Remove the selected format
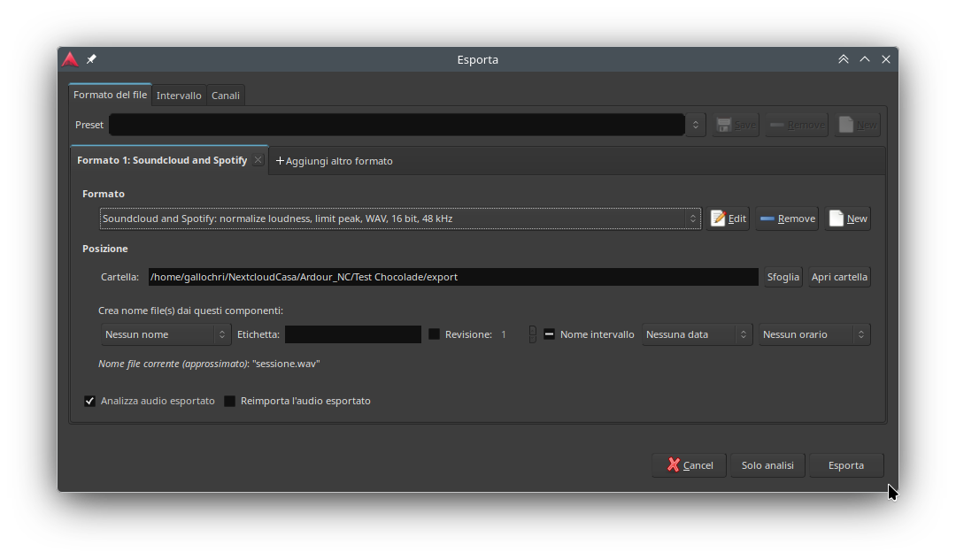This screenshot has width=956, height=560. point(786,219)
